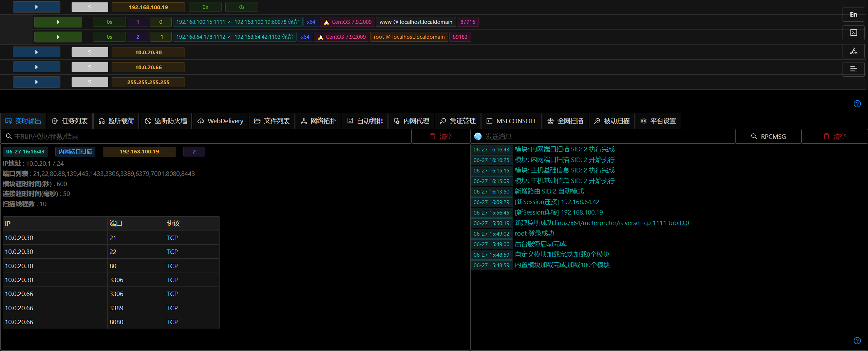Expand the 10.0.20.66 host row
This screenshot has height=351, width=868.
tap(37, 67)
